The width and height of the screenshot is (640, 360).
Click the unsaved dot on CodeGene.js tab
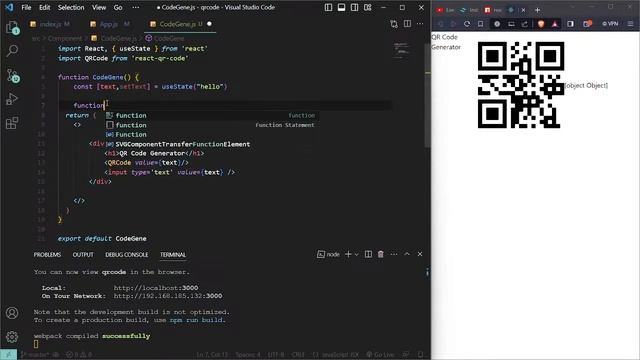(209, 24)
